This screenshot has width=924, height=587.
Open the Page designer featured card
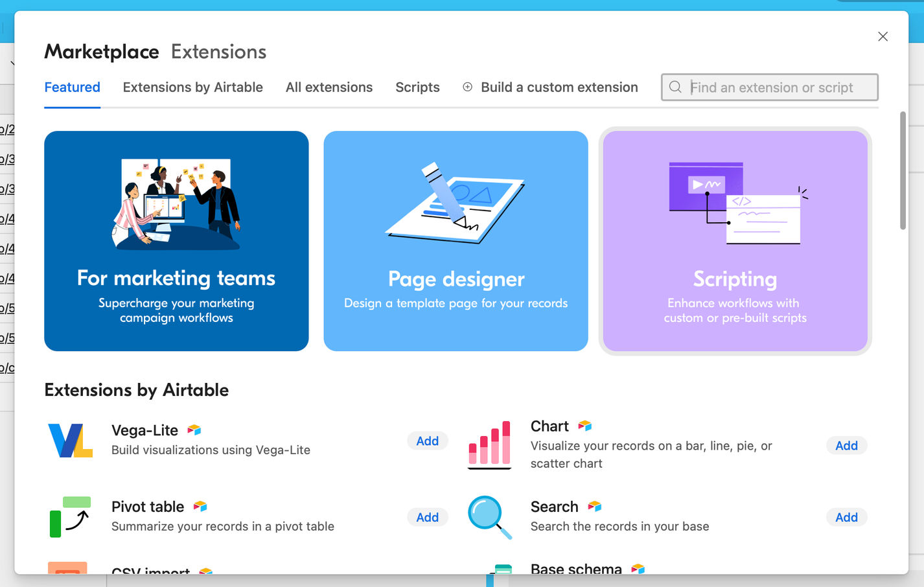[x=456, y=241]
